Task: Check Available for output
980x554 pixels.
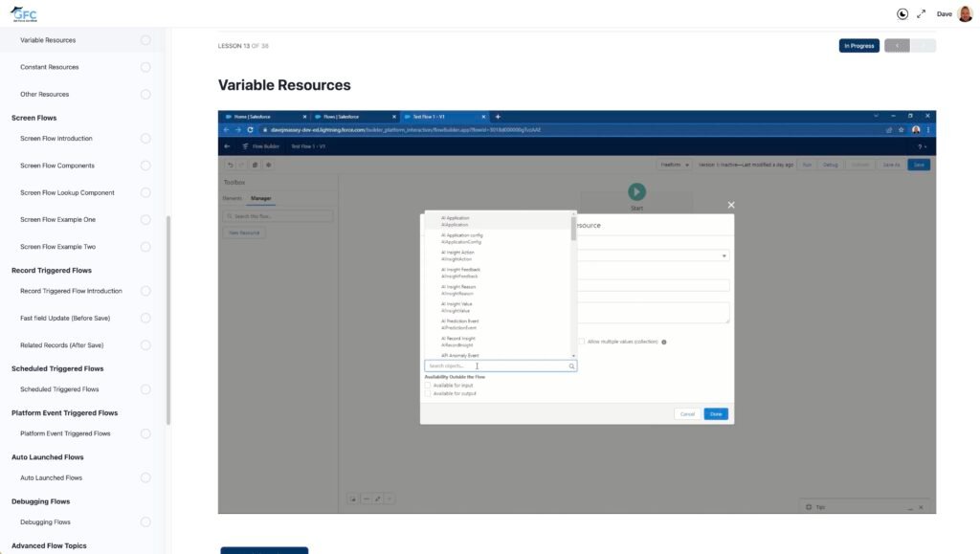Action: pos(428,393)
